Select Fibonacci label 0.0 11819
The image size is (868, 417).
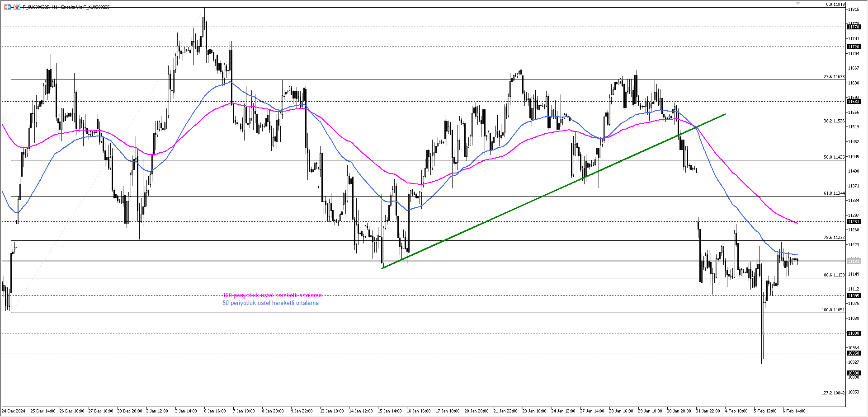click(835, 5)
